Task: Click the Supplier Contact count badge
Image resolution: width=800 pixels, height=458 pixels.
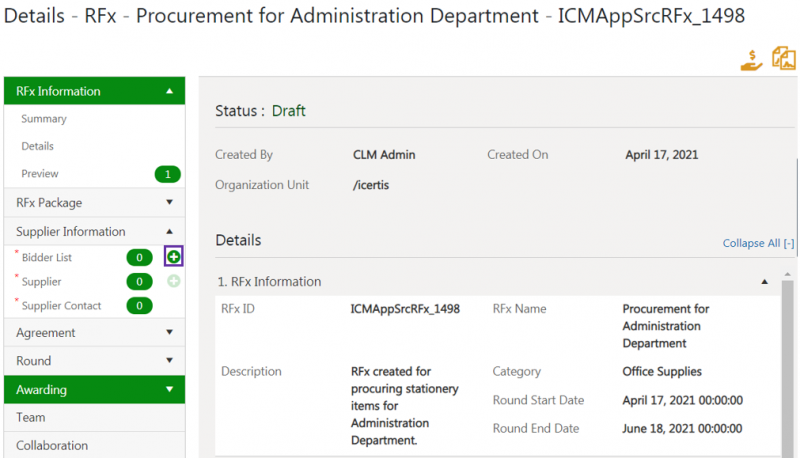Action: coord(140,306)
